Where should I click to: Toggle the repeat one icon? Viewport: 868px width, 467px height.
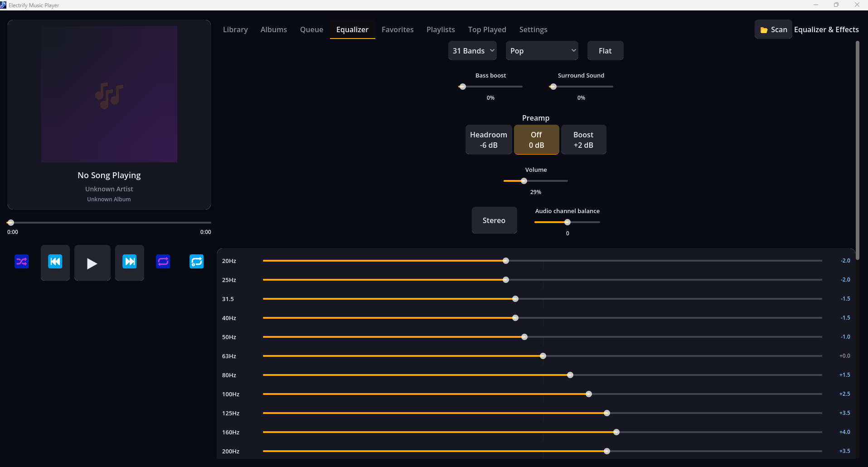(197, 262)
